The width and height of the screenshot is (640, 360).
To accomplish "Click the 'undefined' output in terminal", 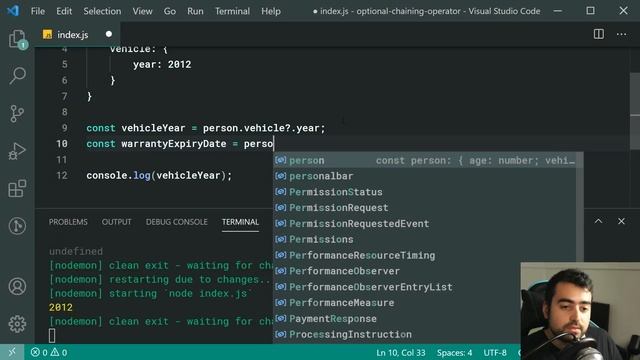I will (x=76, y=251).
